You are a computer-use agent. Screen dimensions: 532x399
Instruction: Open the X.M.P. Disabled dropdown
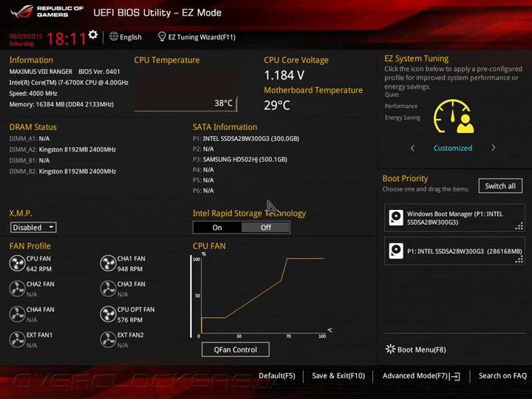[x=33, y=228]
